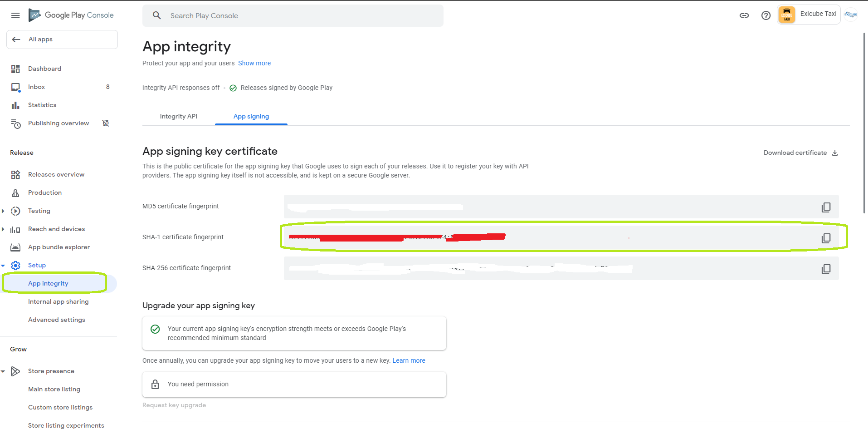868x434 pixels.
Task: Open Internal app sharing in sidebar
Action: (59, 301)
